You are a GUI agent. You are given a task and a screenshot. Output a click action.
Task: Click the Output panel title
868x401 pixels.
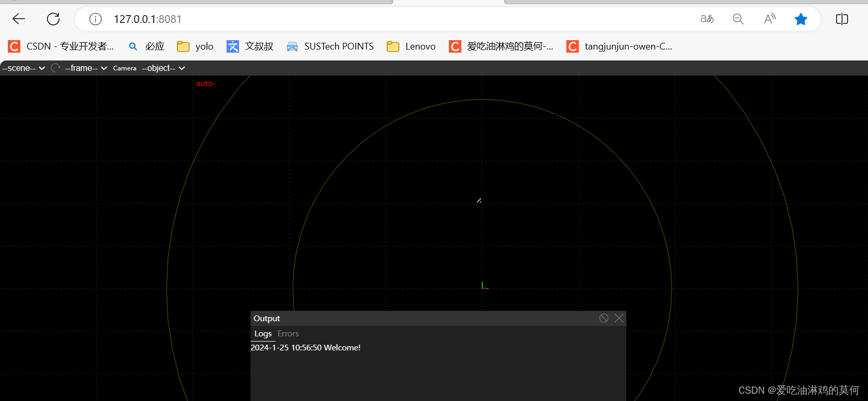pos(267,319)
